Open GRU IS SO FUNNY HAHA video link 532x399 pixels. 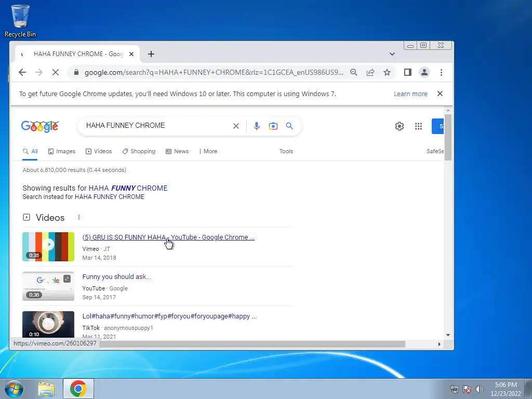[x=168, y=237]
